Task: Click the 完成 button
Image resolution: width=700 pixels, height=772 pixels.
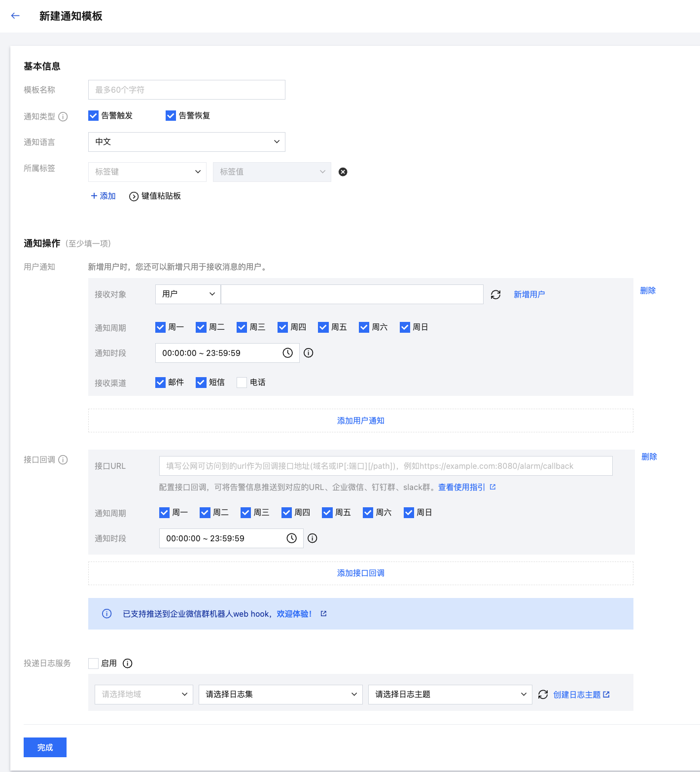Action: 45,747
